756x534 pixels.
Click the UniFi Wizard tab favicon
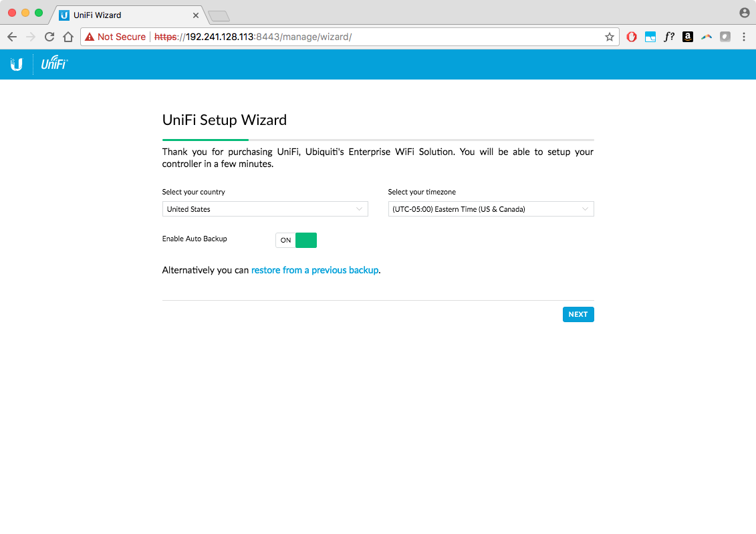coord(64,15)
